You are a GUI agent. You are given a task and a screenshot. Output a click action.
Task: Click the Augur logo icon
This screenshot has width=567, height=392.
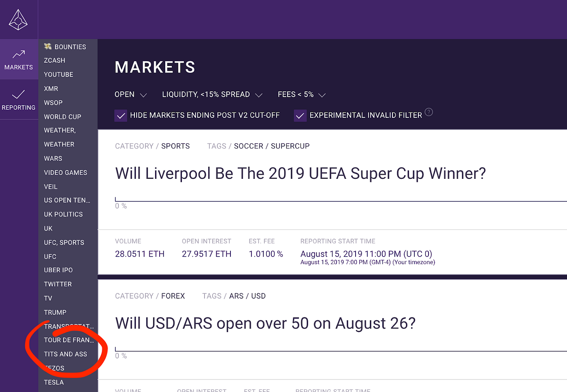19,19
